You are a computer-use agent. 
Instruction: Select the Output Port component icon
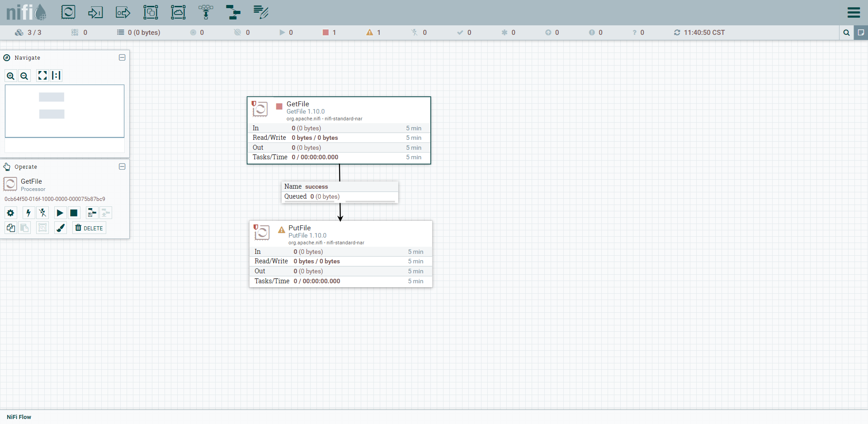click(x=123, y=12)
